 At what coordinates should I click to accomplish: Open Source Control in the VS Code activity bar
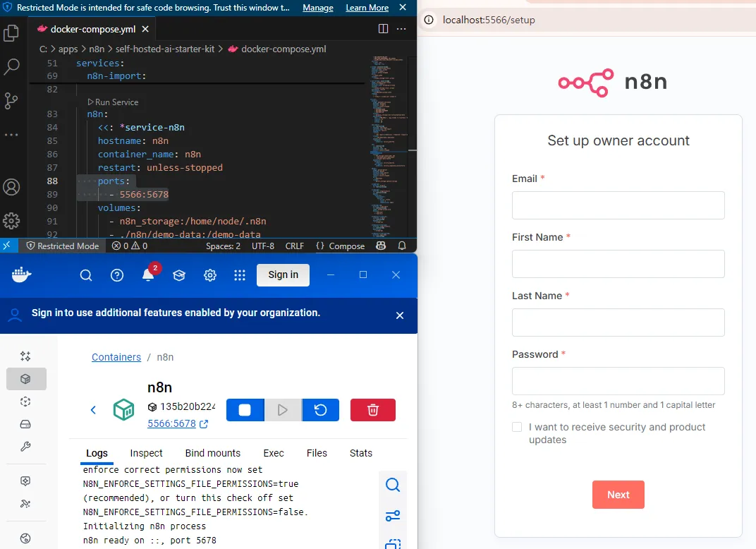point(11,101)
